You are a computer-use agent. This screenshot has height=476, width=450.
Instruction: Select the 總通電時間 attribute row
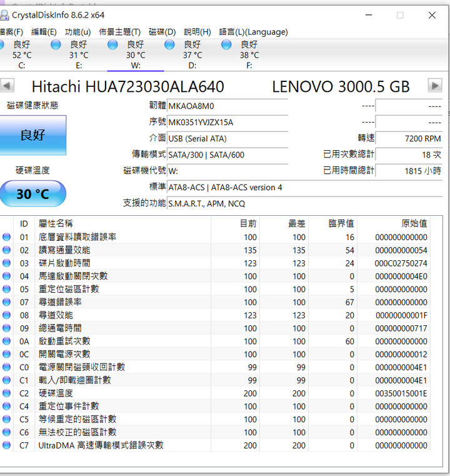[215, 328]
